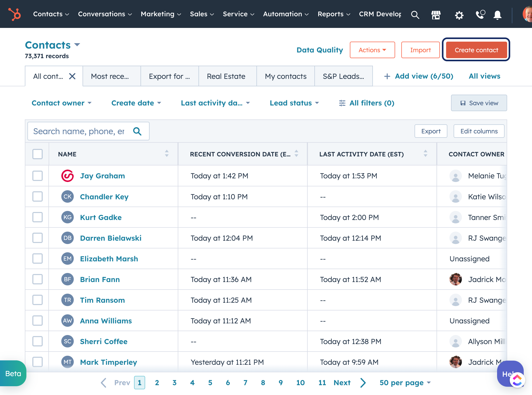Expand the Contacts object dropdown title
Screen dimensions: 532x395
53,45
